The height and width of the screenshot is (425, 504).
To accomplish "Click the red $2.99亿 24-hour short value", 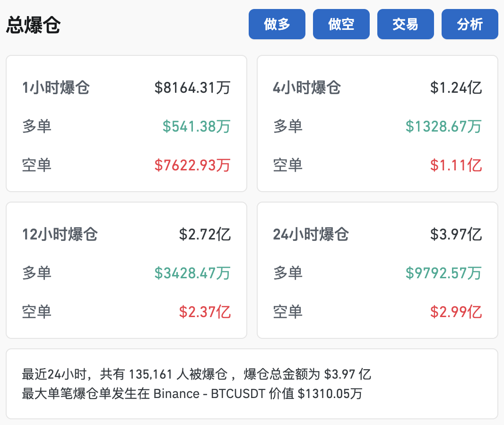I will click(x=456, y=312).
